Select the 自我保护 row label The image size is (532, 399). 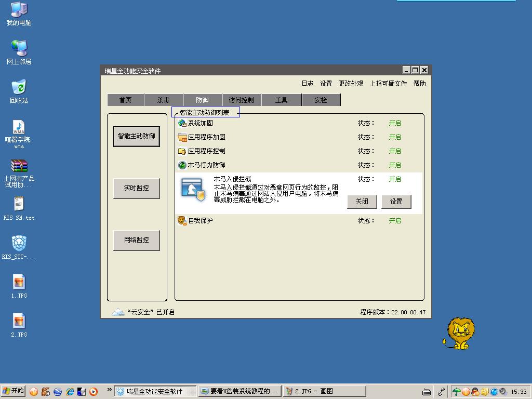[x=201, y=220]
